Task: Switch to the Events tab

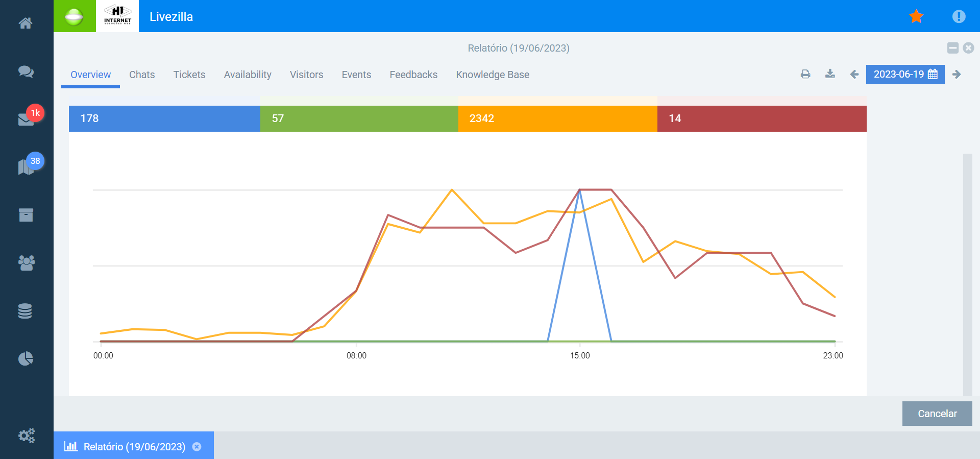Action: pyautogui.click(x=356, y=75)
